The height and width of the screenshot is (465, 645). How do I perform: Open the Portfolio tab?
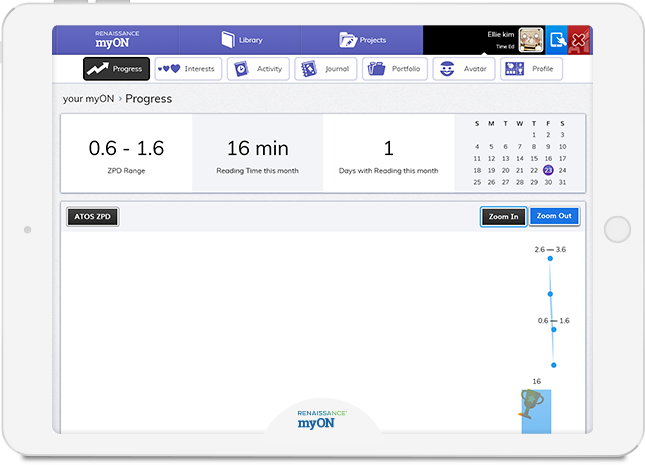(x=394, y=69)
